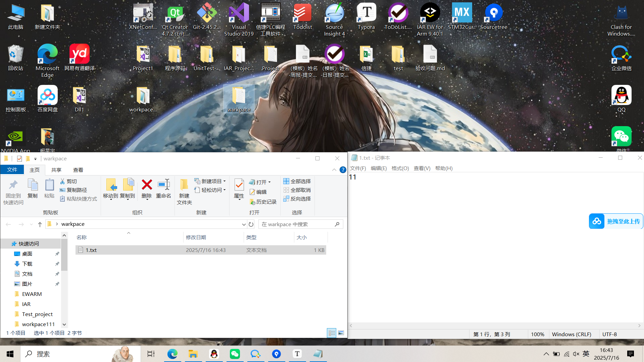
Task: Open Desktop (桌面) in the navigation pane
Action: point(27,254)
